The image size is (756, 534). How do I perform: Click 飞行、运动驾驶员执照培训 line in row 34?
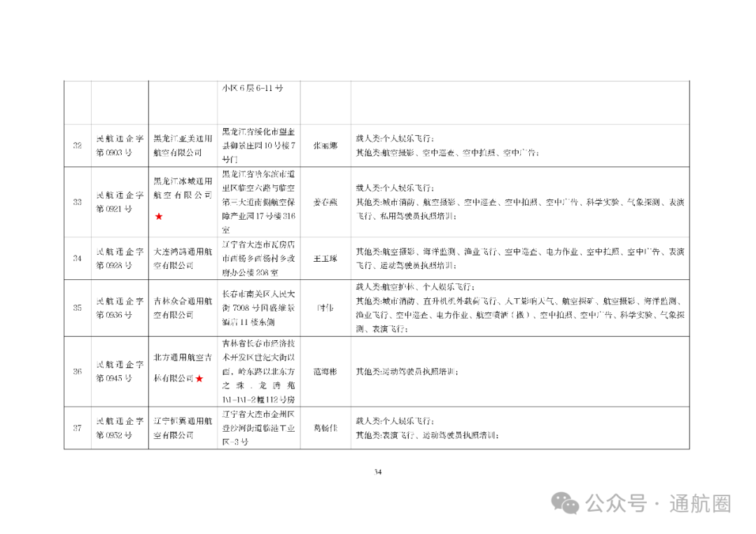point(406,265)
